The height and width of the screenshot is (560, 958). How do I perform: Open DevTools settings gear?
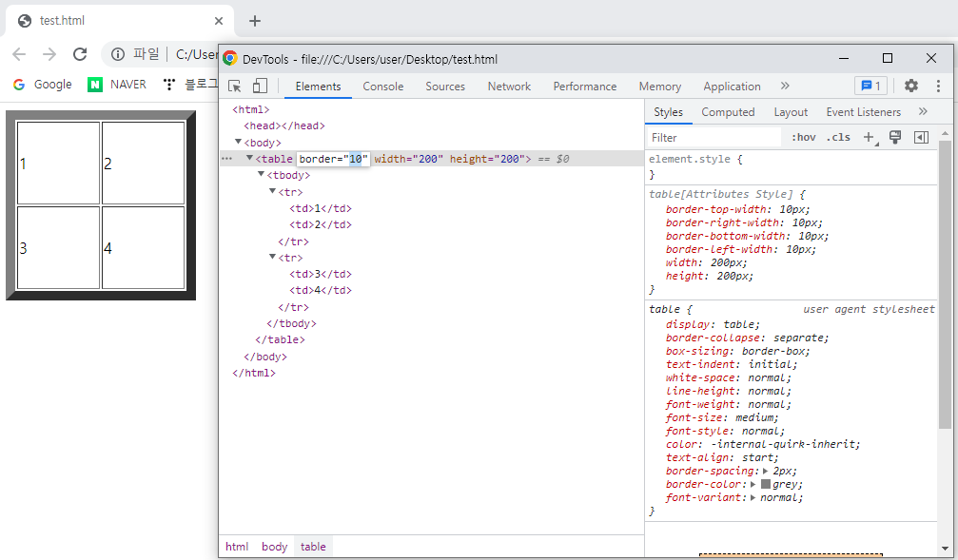pos(911,86)
